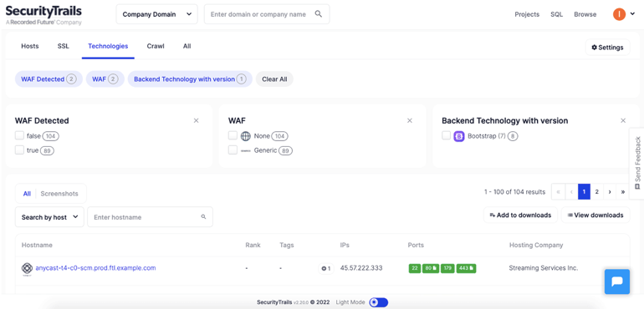Open the blue chat widget
This screenshot has height=309, width=644.
pos(617,281)
